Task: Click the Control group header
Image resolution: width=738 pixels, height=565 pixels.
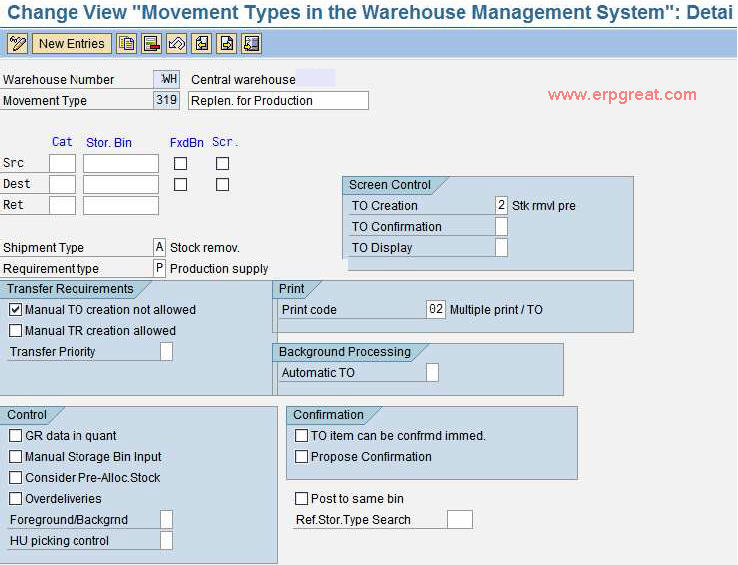Action: click(x=27, y=415)
